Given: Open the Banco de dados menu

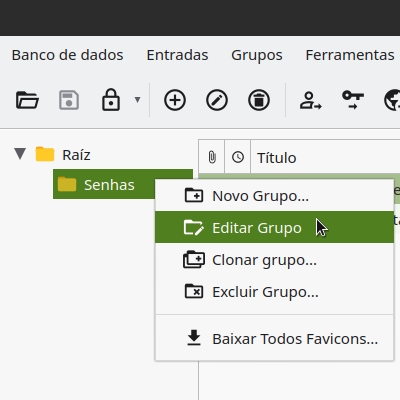Looking at the screenshot, I should click(x=68, y=55).
